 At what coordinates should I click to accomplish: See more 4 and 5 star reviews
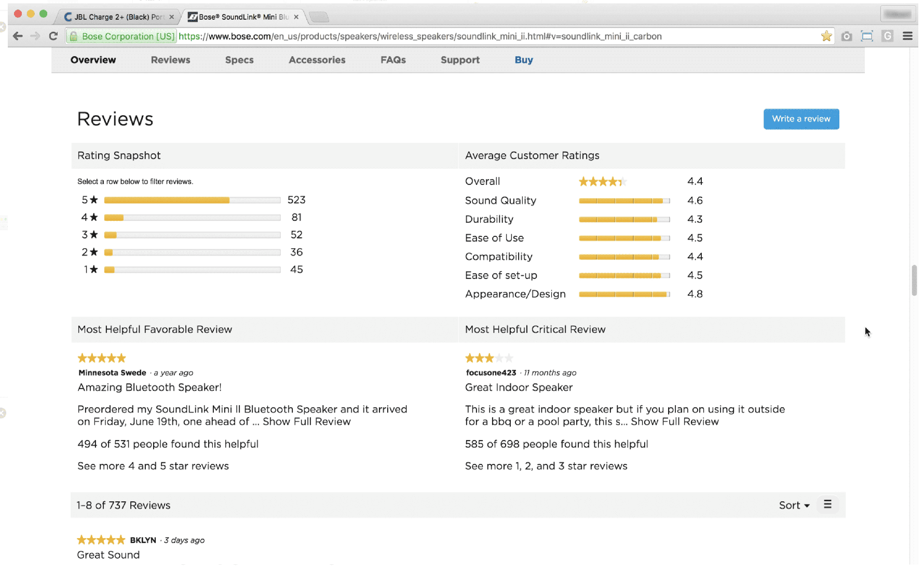153,466
